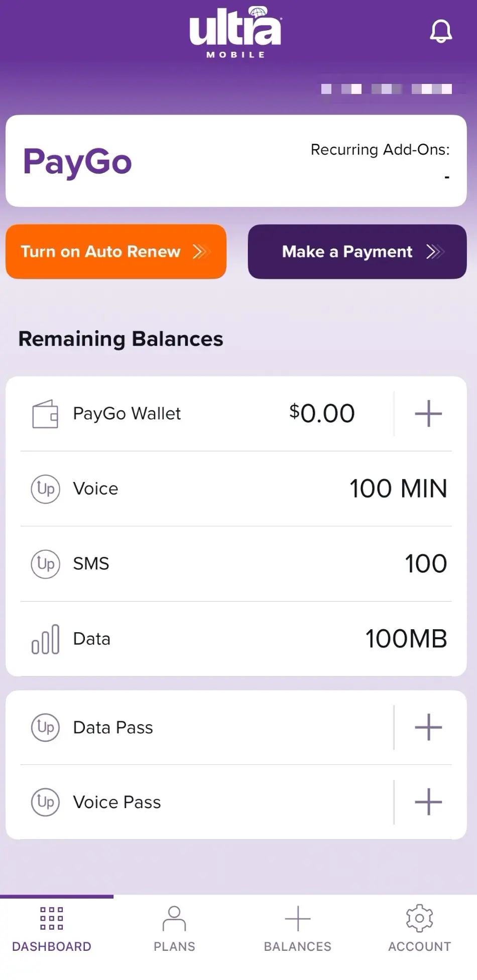
Task: Open the PayGo plan card
Action: (236, 161)
